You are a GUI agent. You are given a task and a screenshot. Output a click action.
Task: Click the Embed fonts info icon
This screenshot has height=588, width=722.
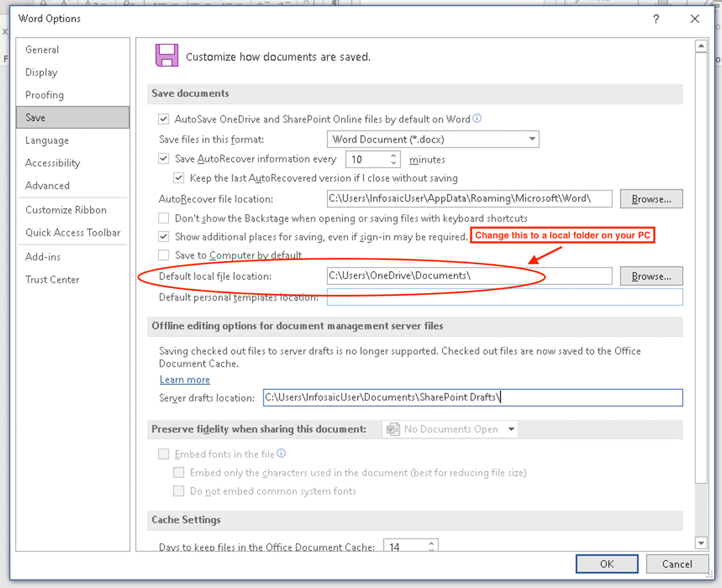click(281, 453)
